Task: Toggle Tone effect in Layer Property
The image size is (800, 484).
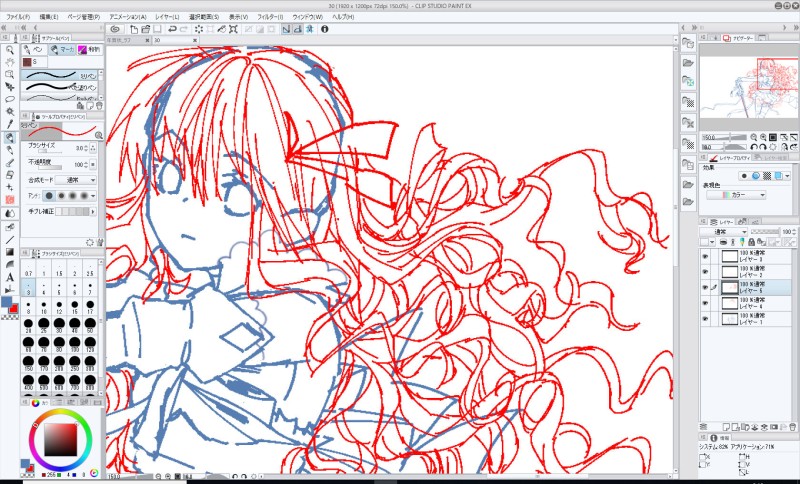Action: (x=767, y=176)
